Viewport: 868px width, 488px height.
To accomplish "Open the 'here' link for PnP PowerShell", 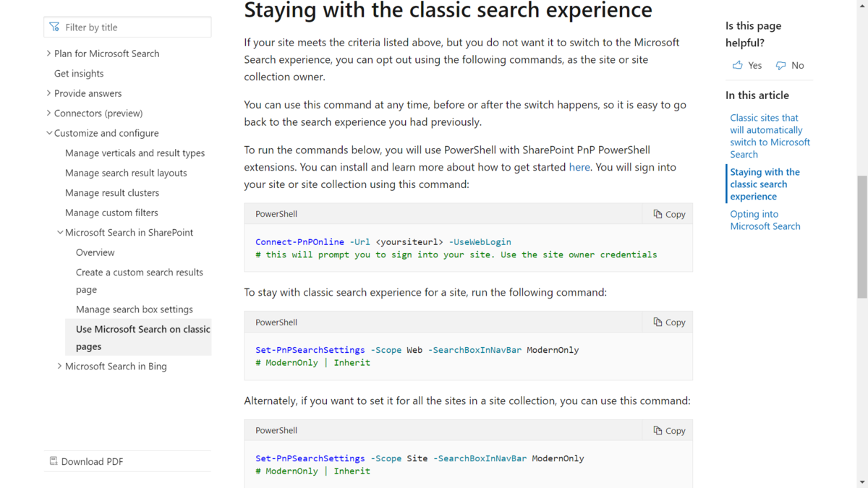I will pos(579,167).
